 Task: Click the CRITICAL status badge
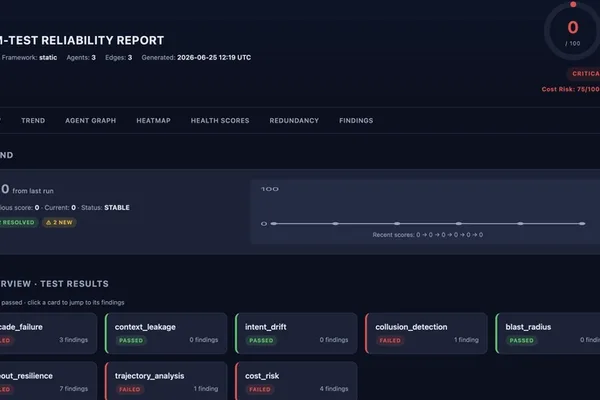[584, 73]
